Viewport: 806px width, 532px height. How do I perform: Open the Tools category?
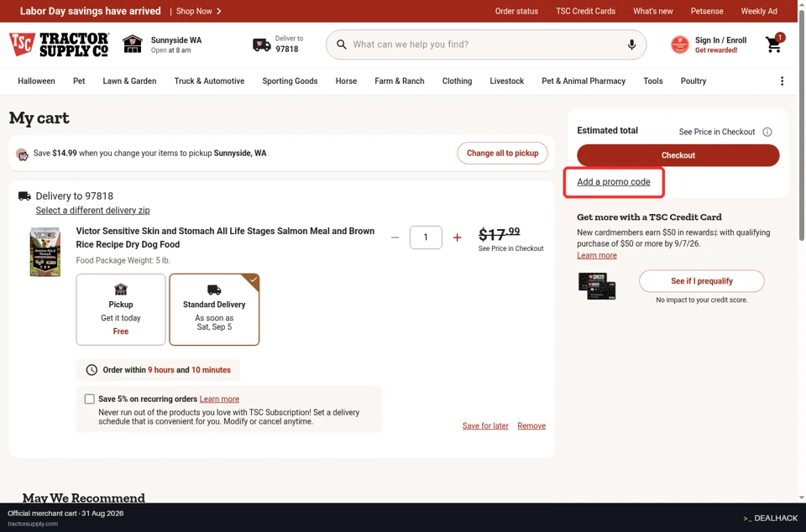coord(653,81)
